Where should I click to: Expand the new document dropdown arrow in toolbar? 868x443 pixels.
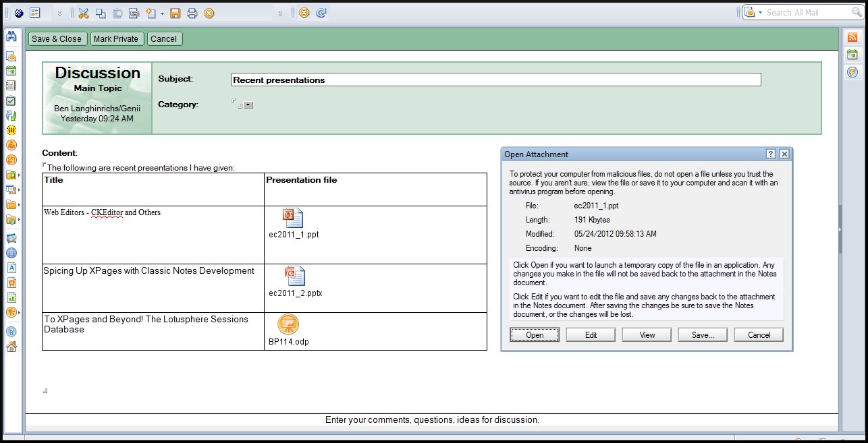click(x=162, y=13)
